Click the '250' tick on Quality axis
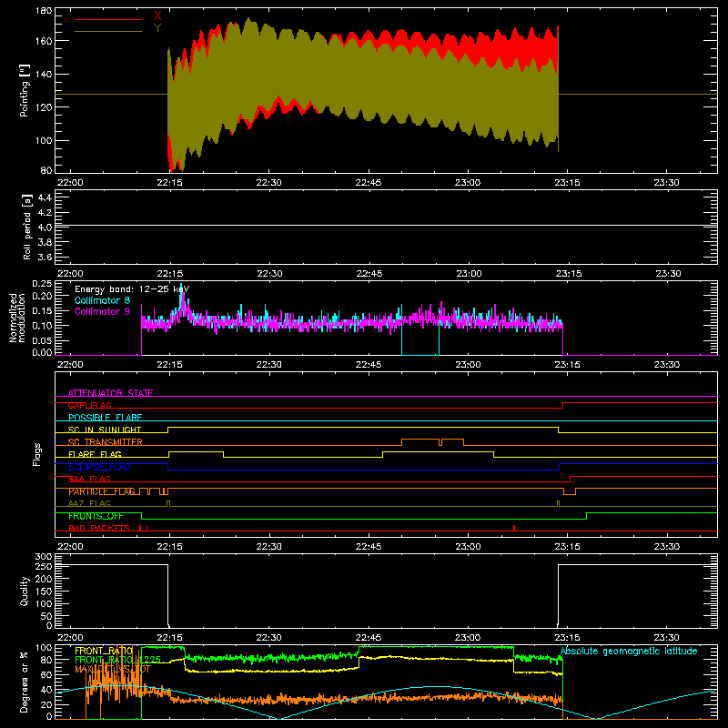Viewport: 728px width, 728px height. [x=44, y=567]
